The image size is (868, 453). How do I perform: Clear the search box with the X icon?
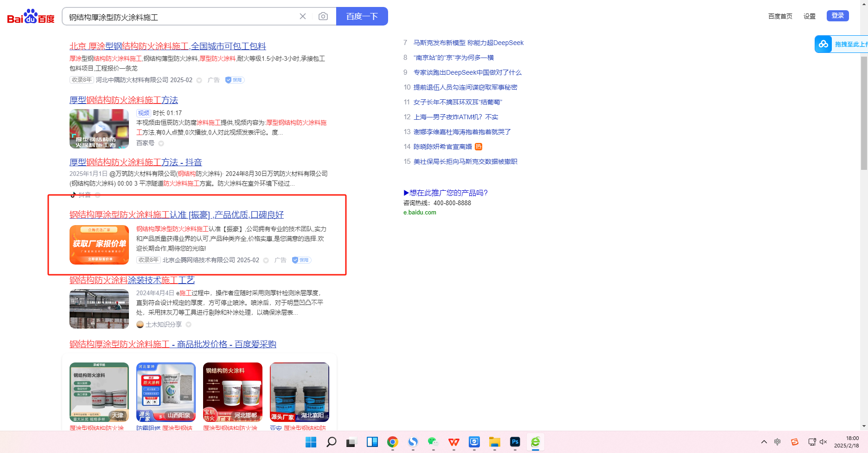click(303, 16)
